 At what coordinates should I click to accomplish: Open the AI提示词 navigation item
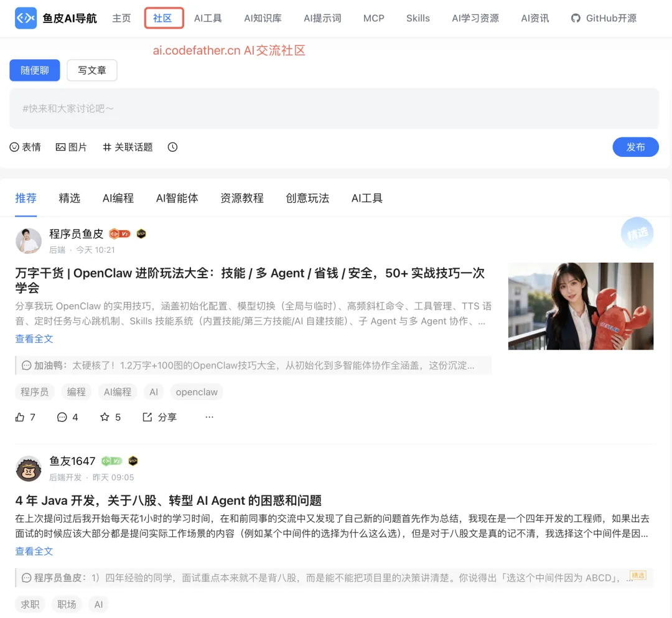(322, 18)
